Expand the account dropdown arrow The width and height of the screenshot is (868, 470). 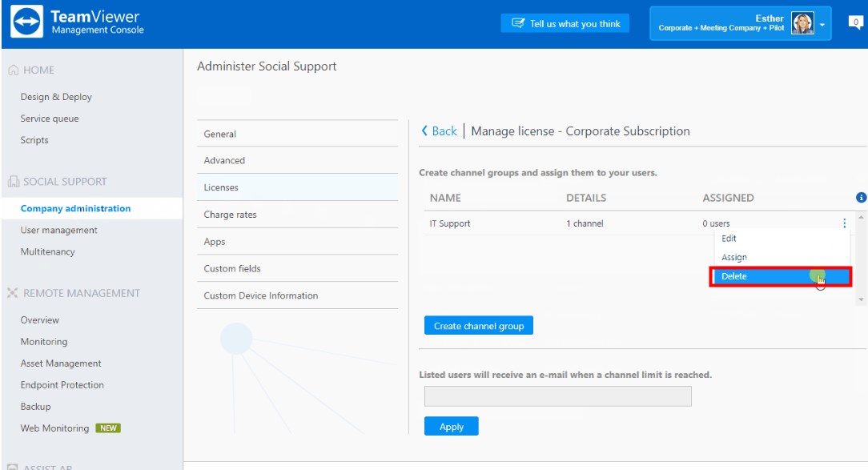(x=822, y=25)
